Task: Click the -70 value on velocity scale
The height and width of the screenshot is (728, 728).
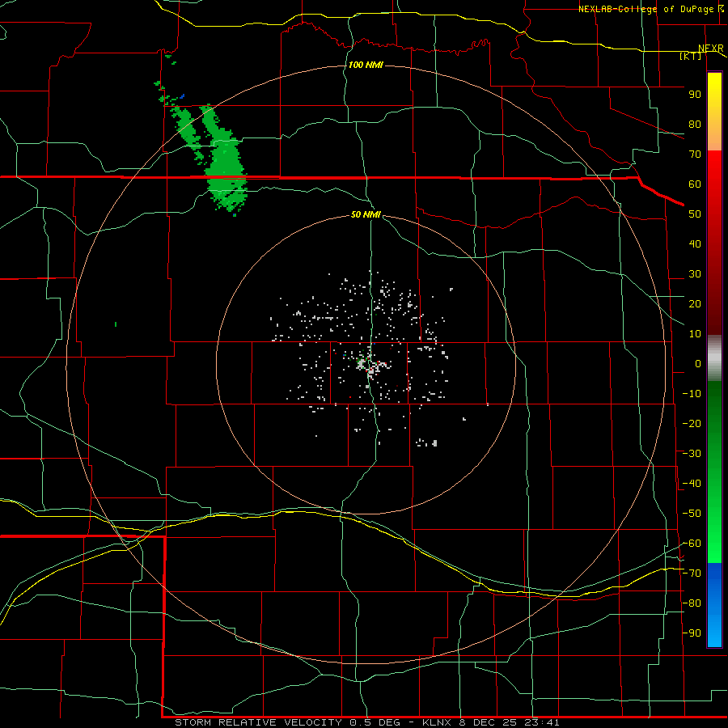Action: (692, 574)
